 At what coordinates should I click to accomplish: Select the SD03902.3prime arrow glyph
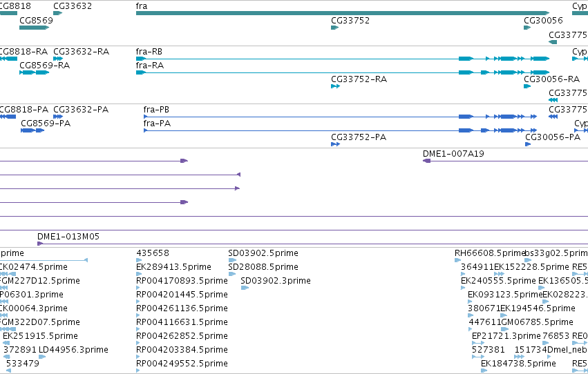(245, 288)
